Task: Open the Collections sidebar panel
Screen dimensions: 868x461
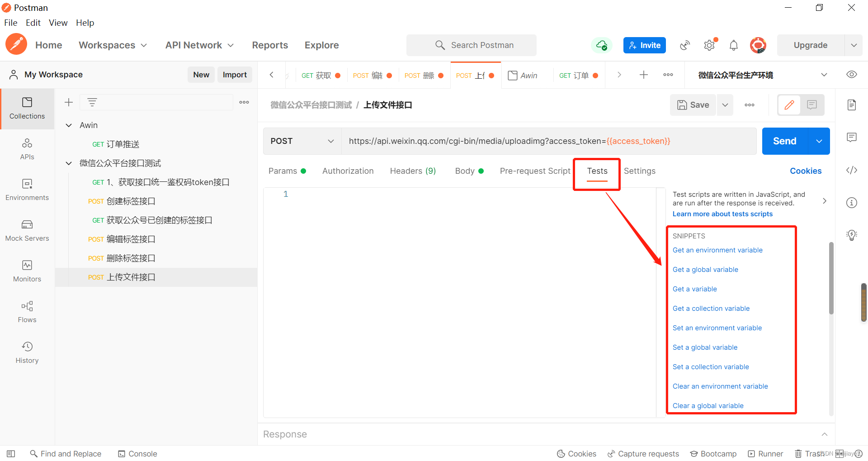Action: click(x=27, y=109)
